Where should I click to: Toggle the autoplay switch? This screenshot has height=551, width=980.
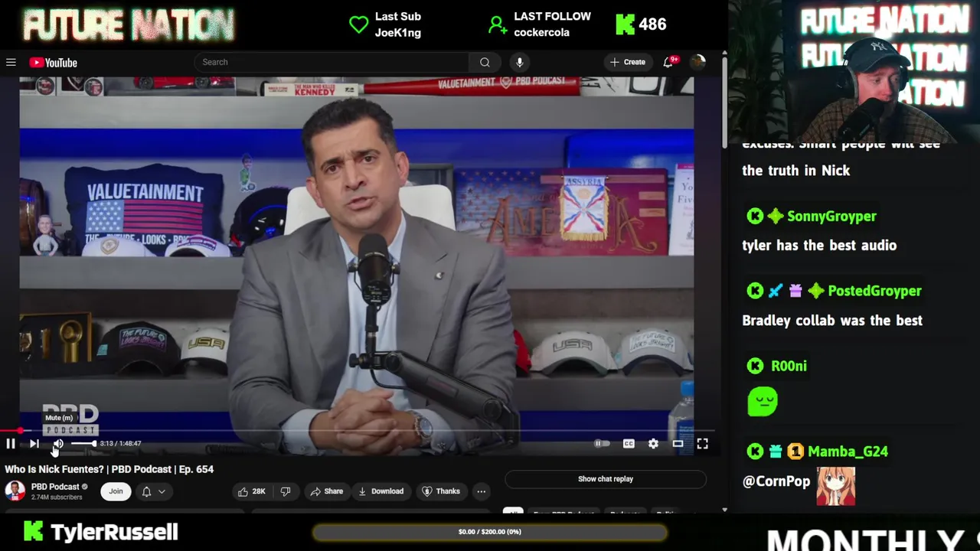(x=603, y=443)
